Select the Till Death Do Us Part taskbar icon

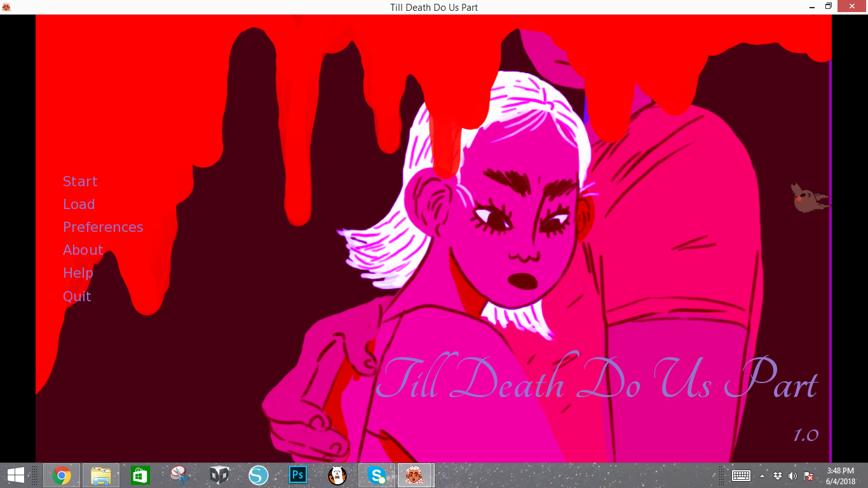tap(416, 475)
